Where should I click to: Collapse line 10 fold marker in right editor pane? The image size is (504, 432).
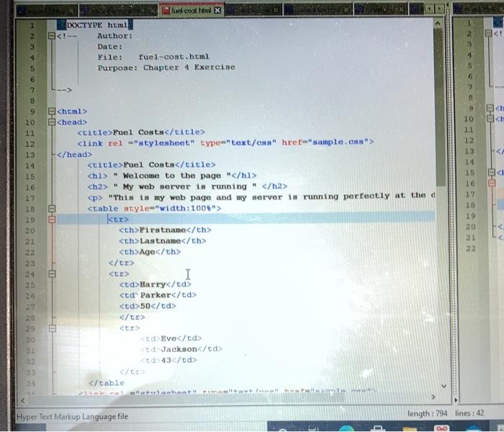click(x=490, y=119)
